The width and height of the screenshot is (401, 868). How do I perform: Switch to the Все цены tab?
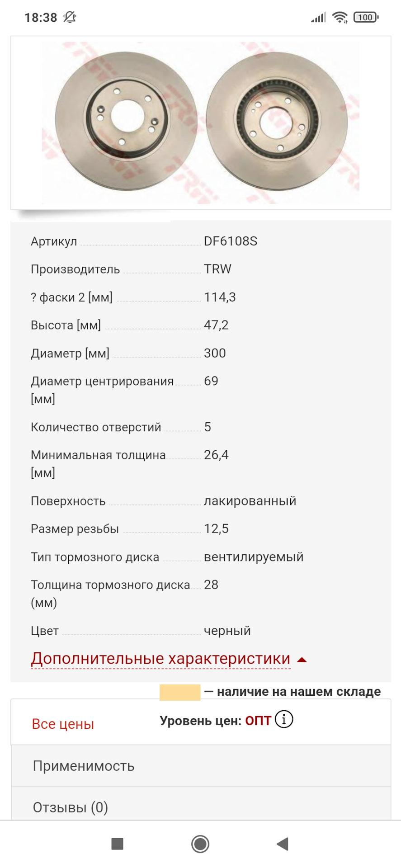tap(63, 724)
